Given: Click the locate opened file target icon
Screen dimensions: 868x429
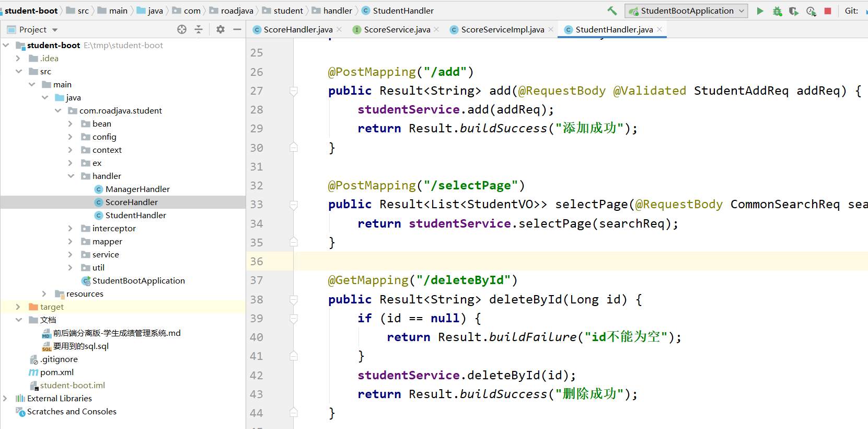Looking at the screenshot, I should (x=182, y=30).
